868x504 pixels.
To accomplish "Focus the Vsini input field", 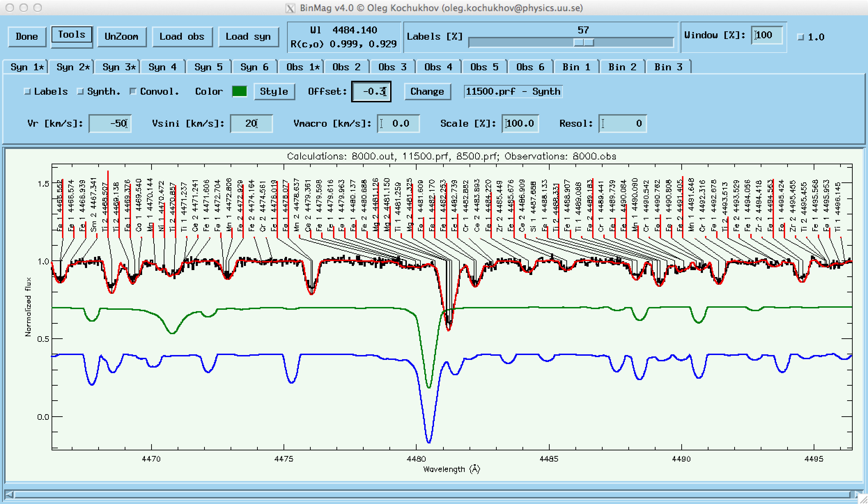I will [x=251, y=124].
